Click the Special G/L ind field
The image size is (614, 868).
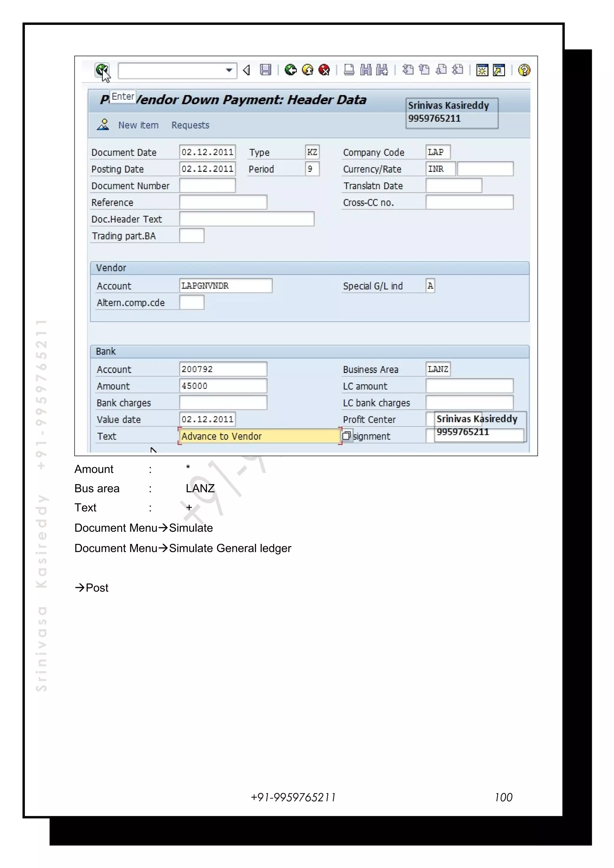click(430, 286)
